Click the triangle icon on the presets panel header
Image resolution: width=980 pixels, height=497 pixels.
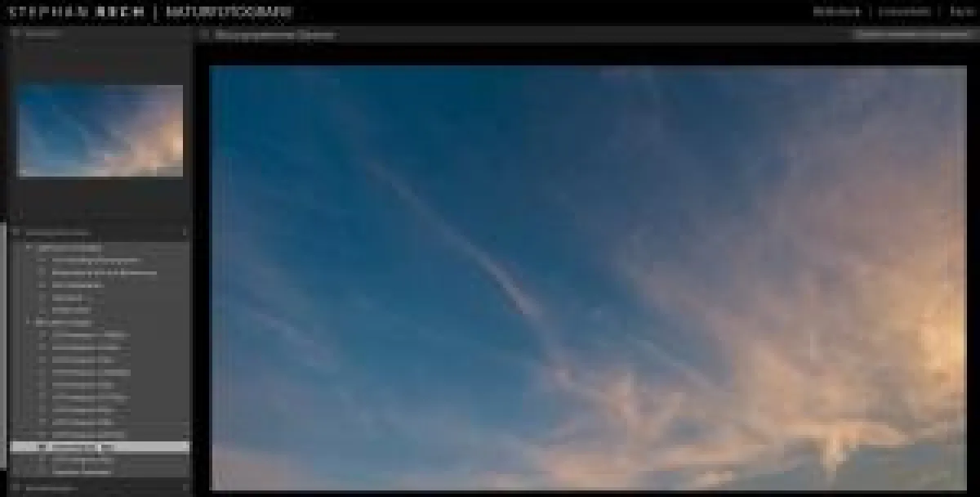16,233
